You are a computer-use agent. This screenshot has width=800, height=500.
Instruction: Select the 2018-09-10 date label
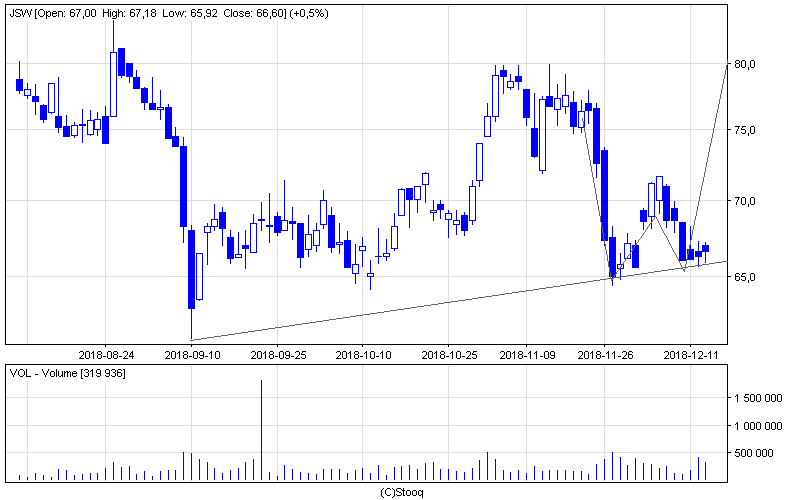click(x=192, y=355)
